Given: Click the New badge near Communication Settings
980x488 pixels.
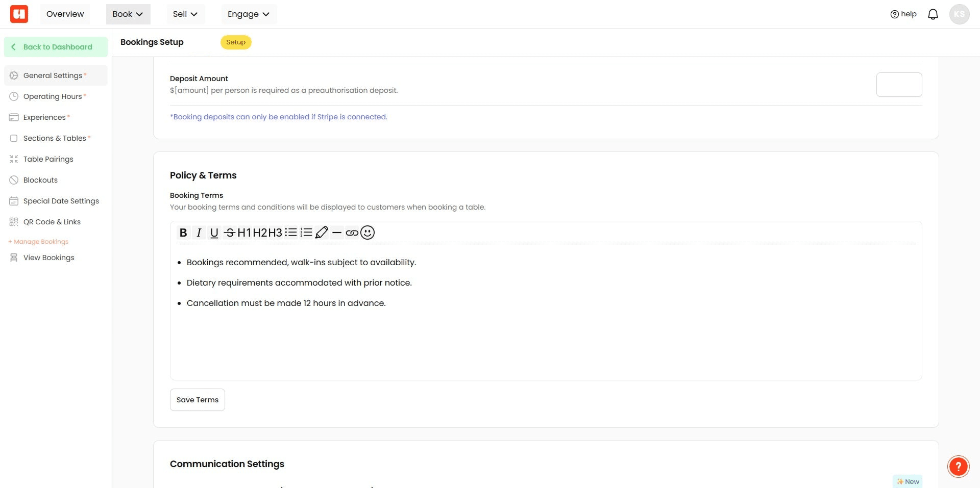Looking at the screenshot, I should [x=908, y=481].
